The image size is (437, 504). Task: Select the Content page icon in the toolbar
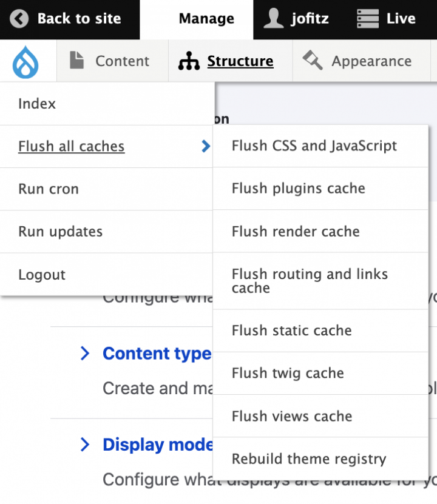point(76,60)
